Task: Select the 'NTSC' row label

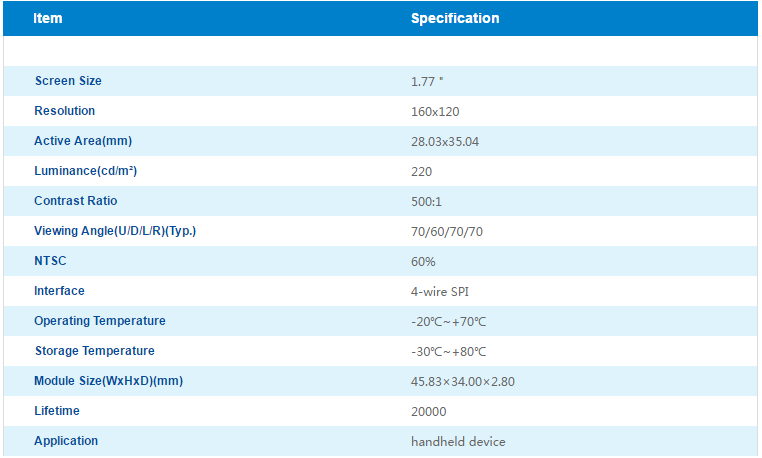Action: pos(50,261)
